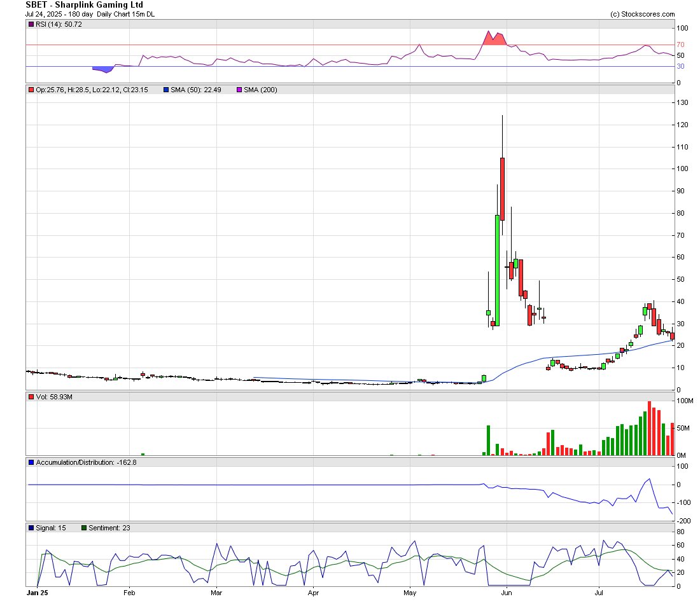700x606 pixels.
Task: Click the 'Sentiment: 23' label
Action: (109, 528)
